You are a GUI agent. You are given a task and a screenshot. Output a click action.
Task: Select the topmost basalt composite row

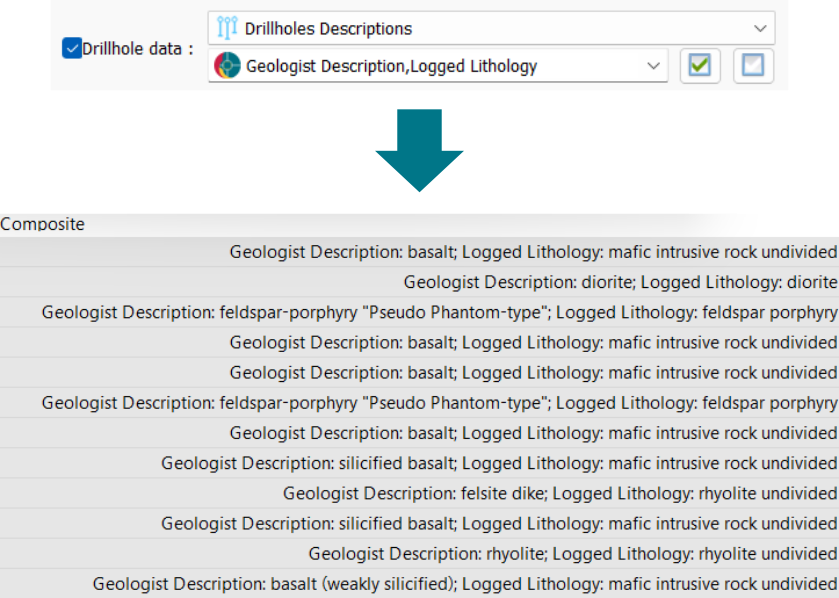tap(533, 252)
